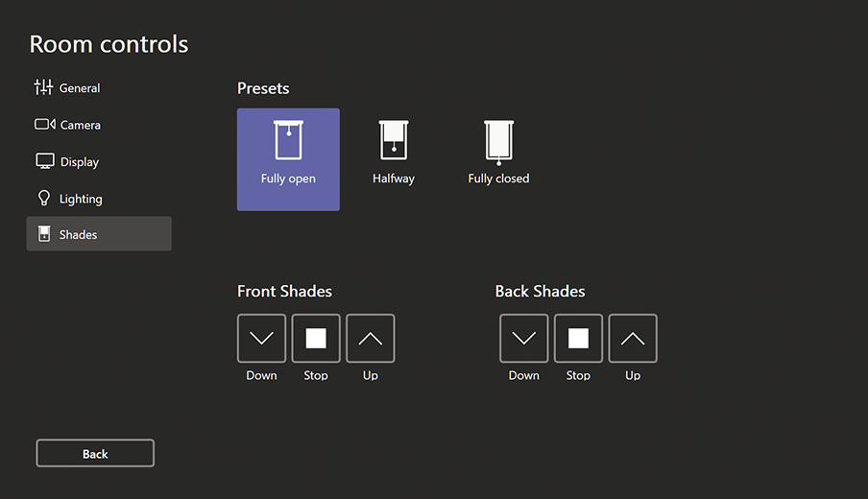This screenshot has width=868, height=499.
Task: Raise the Front Shades with Up button
Action: pyautogui.click(x=371, y=339)
